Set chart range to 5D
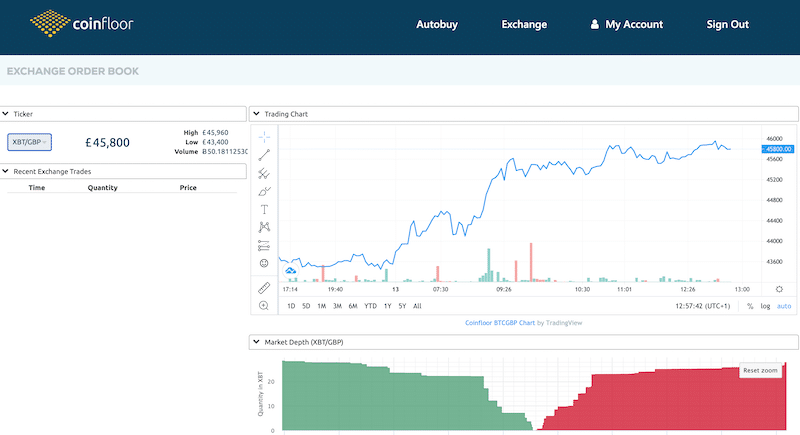 pyautogui.click(x=306, y=306)
